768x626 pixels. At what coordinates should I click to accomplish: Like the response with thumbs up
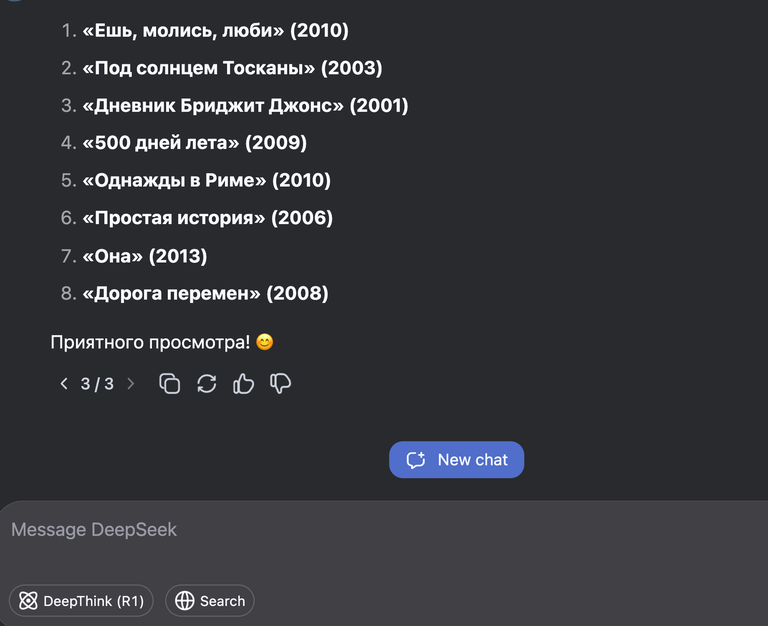pyautogui.click(x=243, y=383)
